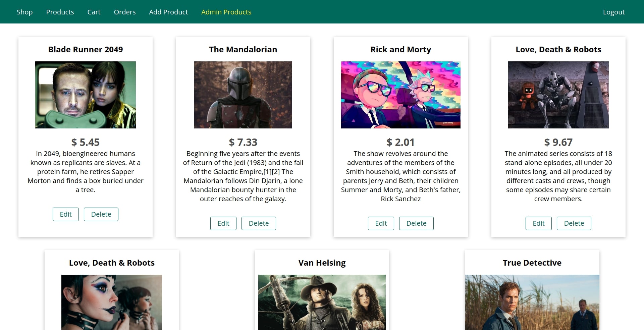This screenshot has width=644, height=330.
Task: Click the description starting 'Beginning five years after'
Action: click(243, 176)
